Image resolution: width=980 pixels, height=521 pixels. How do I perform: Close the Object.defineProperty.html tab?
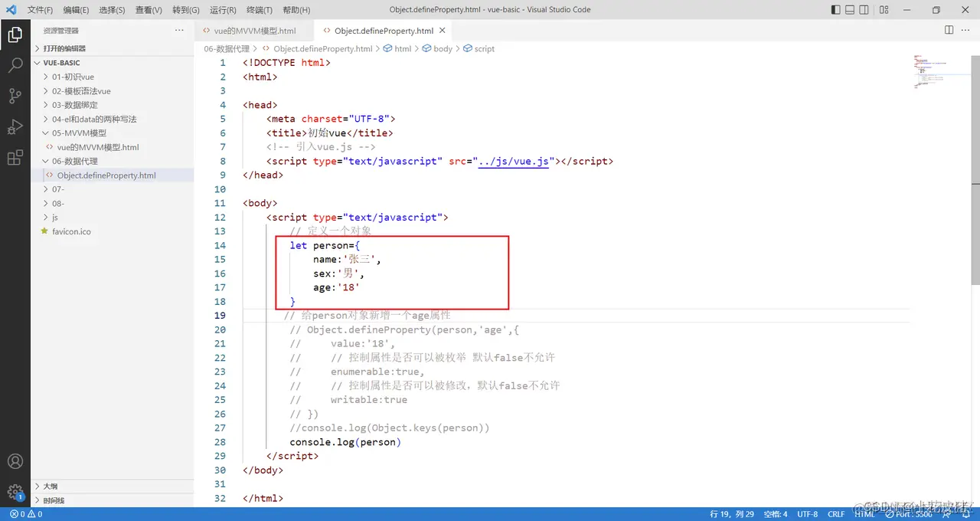442,31
